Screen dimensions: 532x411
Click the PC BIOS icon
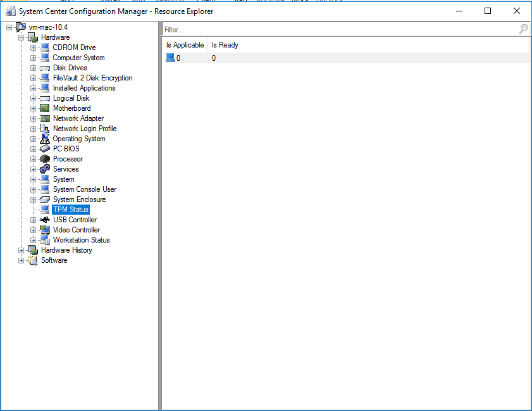(45, 149)
